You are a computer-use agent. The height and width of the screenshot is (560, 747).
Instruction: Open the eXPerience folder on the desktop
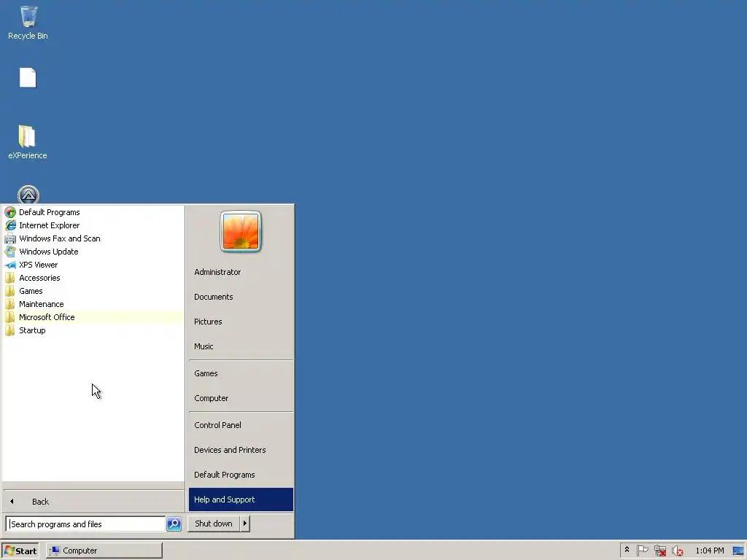[x=27, y=142]
